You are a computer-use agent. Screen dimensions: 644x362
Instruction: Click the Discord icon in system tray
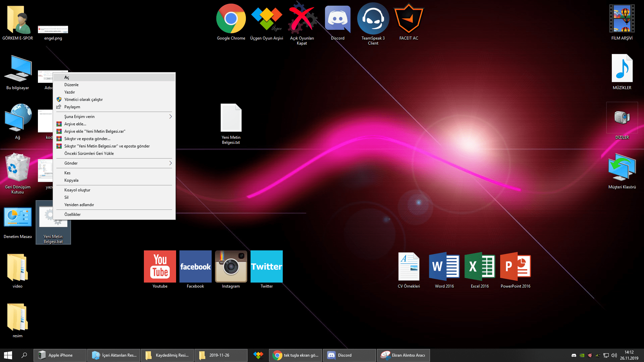574,355
